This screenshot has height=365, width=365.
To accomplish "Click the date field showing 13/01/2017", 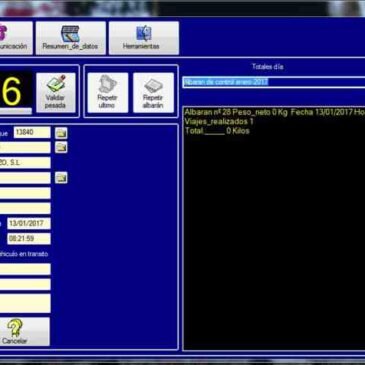I will (x=29, y=224).
